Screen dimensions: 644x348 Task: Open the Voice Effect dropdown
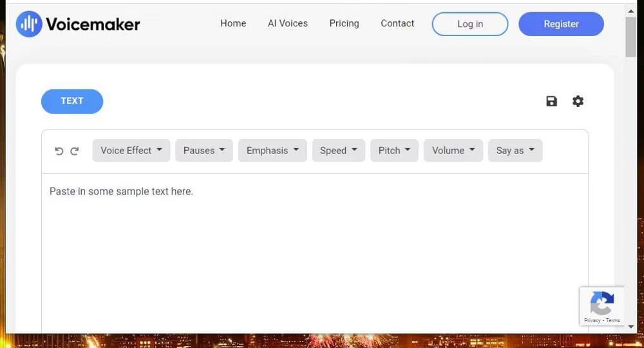point(131,150)
